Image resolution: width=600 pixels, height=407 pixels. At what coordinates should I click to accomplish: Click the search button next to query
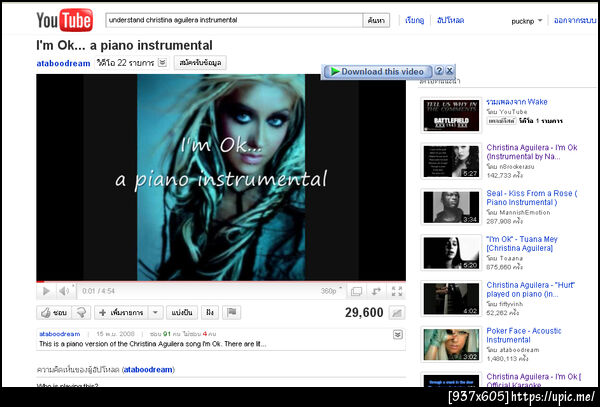tap(376, 20)
